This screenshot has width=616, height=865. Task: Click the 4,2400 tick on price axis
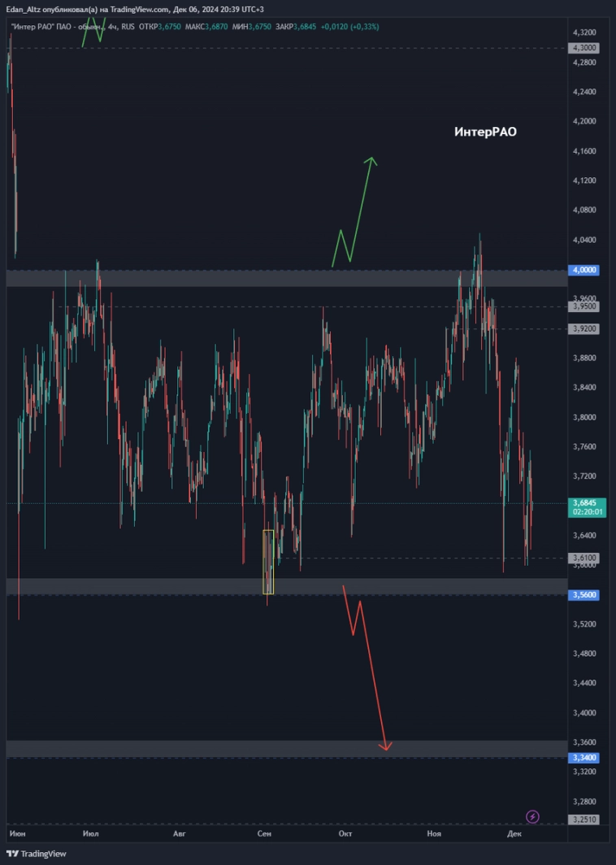point(584,92)
